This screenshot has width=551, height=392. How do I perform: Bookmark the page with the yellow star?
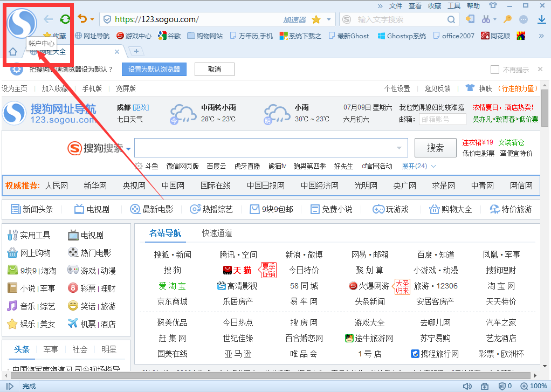pos(316,19)
